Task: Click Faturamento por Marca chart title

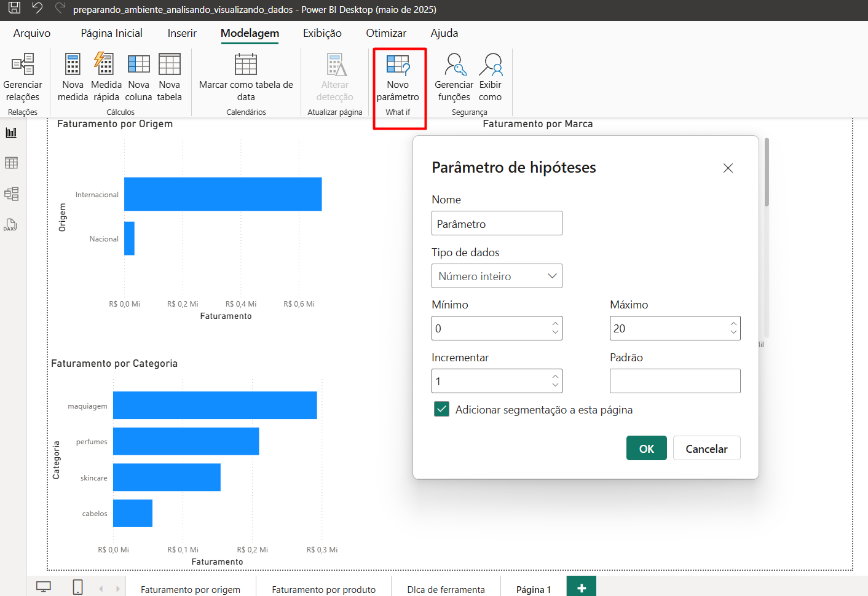Action: pyautogui.click(x=538, y=124)
